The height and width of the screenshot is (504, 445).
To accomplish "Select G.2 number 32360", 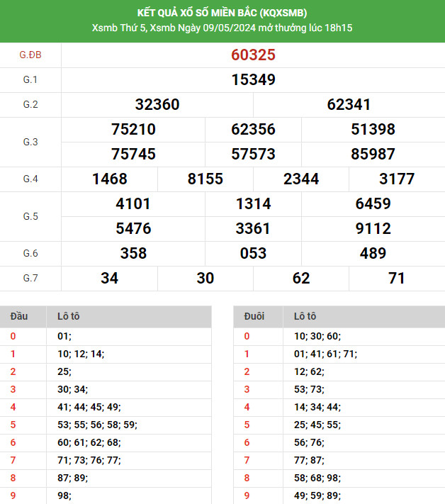I will [157, 104].
